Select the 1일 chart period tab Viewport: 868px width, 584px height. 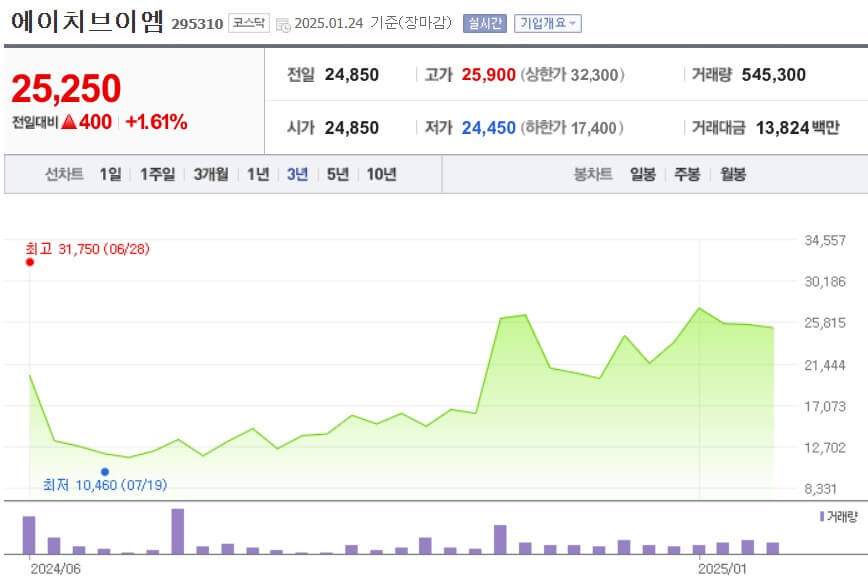coord(109,173)
